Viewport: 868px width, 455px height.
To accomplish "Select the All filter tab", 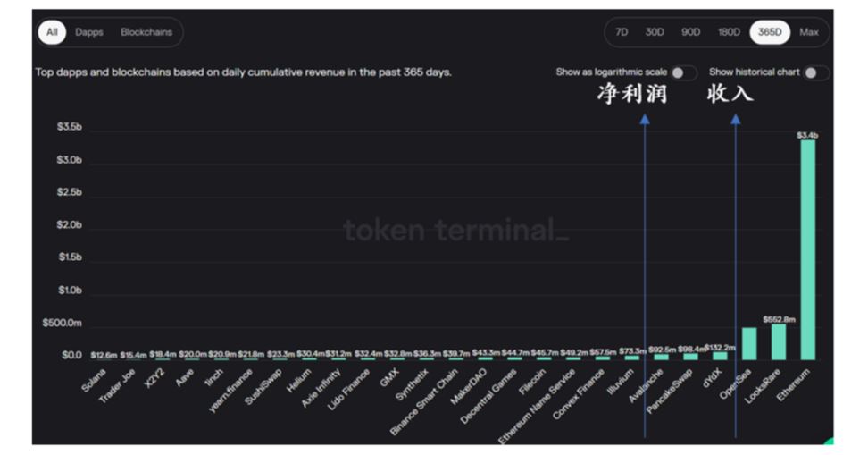I will coord(52,32).
